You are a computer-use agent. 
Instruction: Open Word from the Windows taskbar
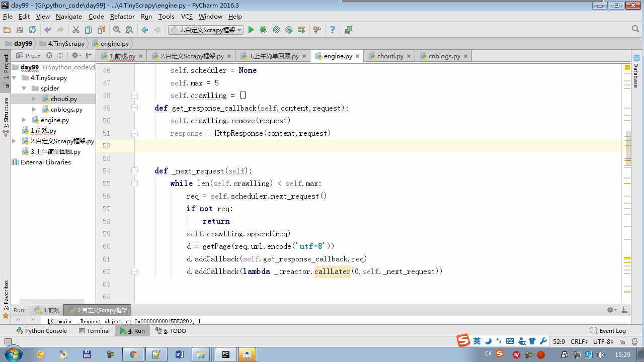(x=180, y=354)
